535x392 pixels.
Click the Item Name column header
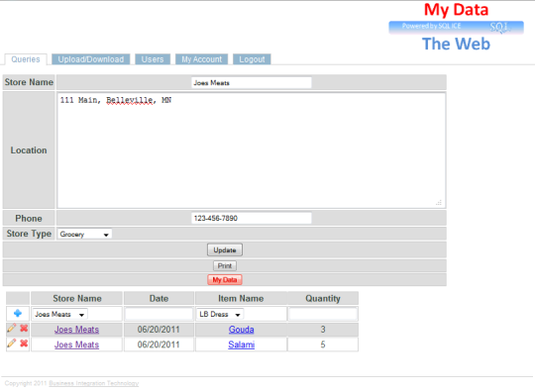[x=241, y=298]
